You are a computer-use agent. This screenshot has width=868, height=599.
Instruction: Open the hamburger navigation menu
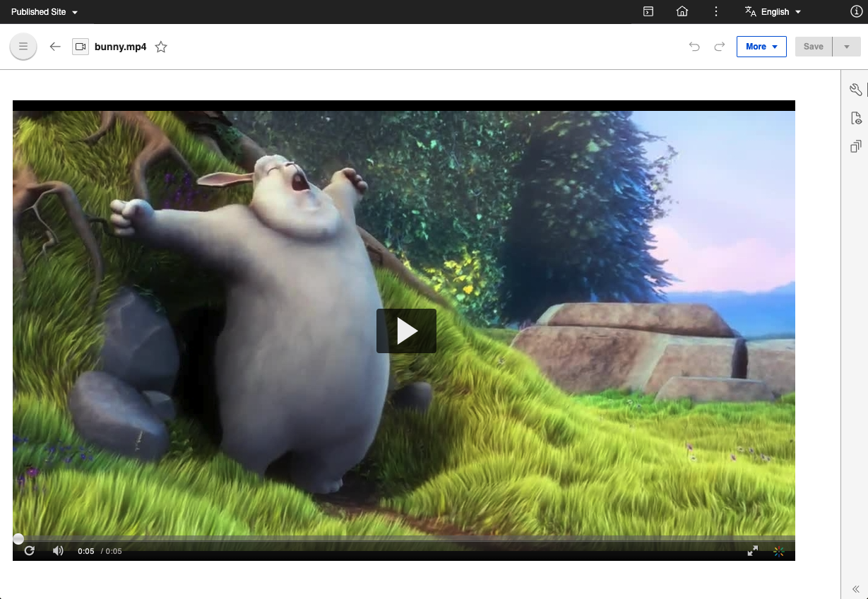(x=23, y=47)
